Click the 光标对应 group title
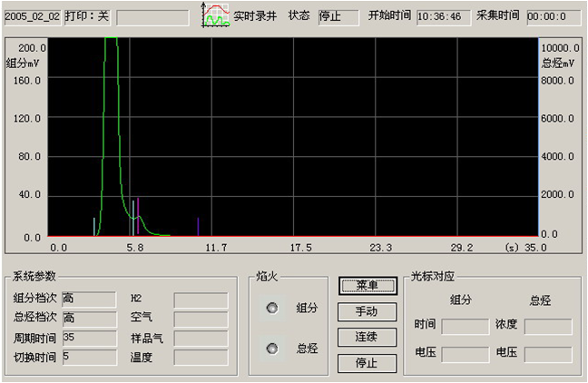This screenshot has height=383, width=588. (432, 277)
